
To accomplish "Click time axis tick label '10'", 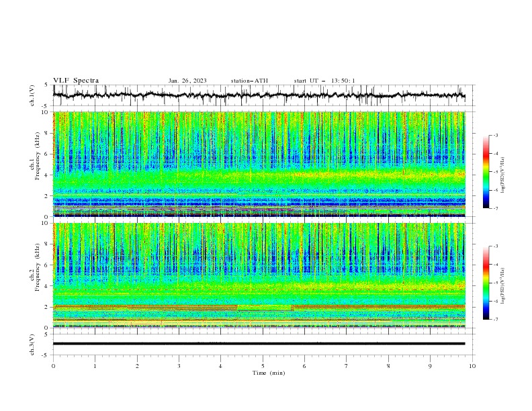I will coord(472,366).
